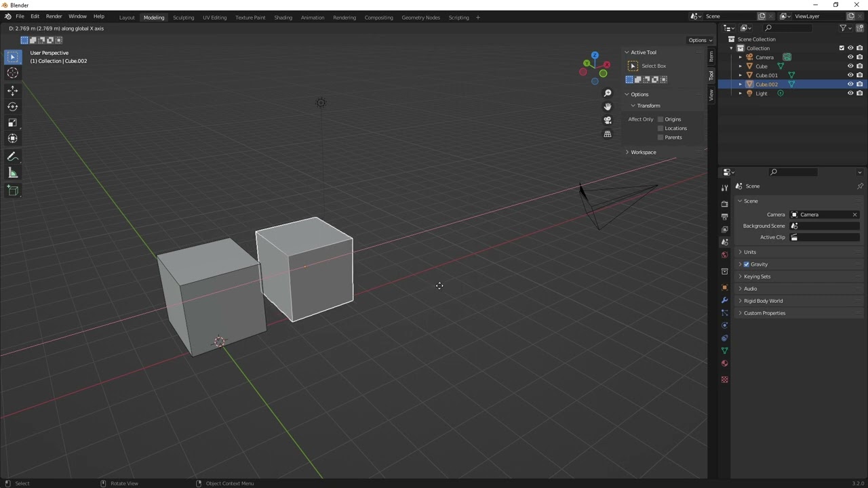Hide Cube.002 in viewport via eye icon

pos(850,84)
